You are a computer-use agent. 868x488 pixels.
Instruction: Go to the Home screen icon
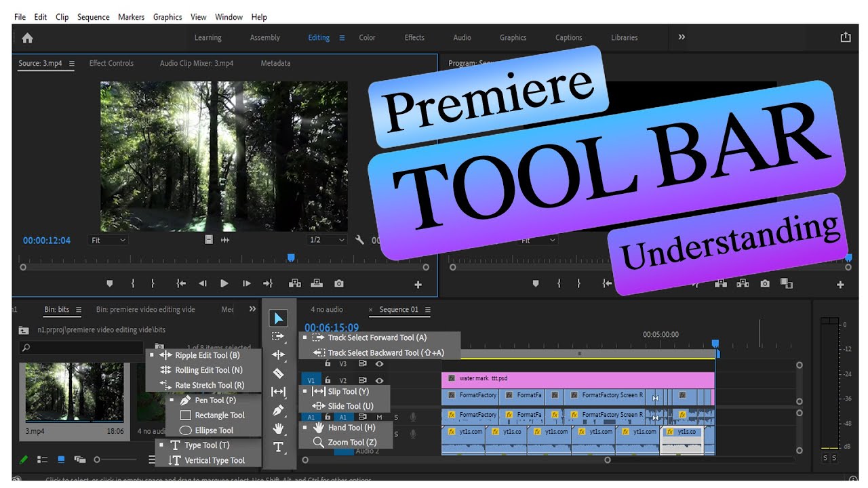click(x=27, y=38)
